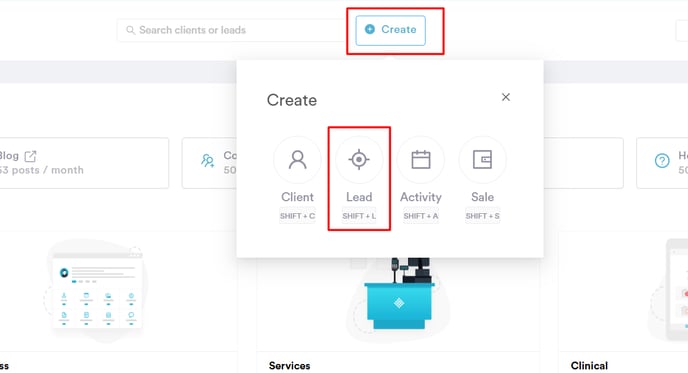This screenshot has width=688, height=373.
Task: Click the Create button at top
Action: click(391, 30)
